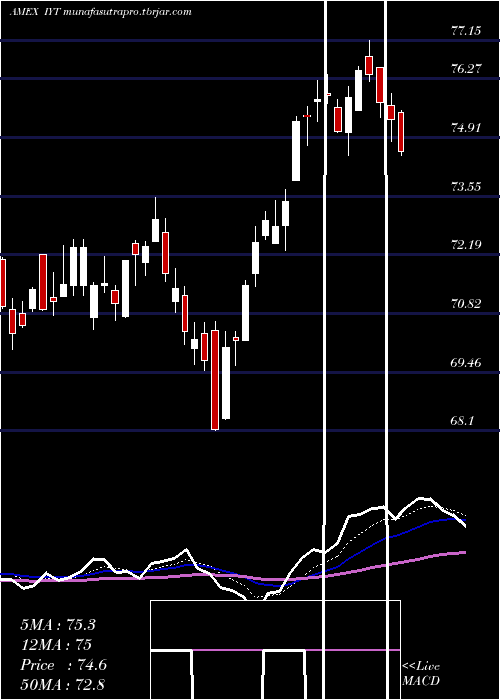Click the '12MA : 75' reading
The image size is (500, 700).
[56, 645]
